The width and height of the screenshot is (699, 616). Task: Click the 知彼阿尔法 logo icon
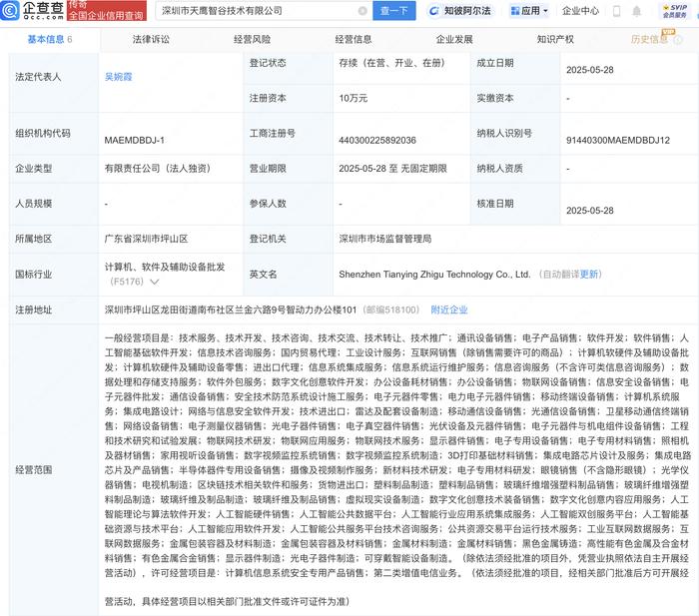click(x=433, y=11)
